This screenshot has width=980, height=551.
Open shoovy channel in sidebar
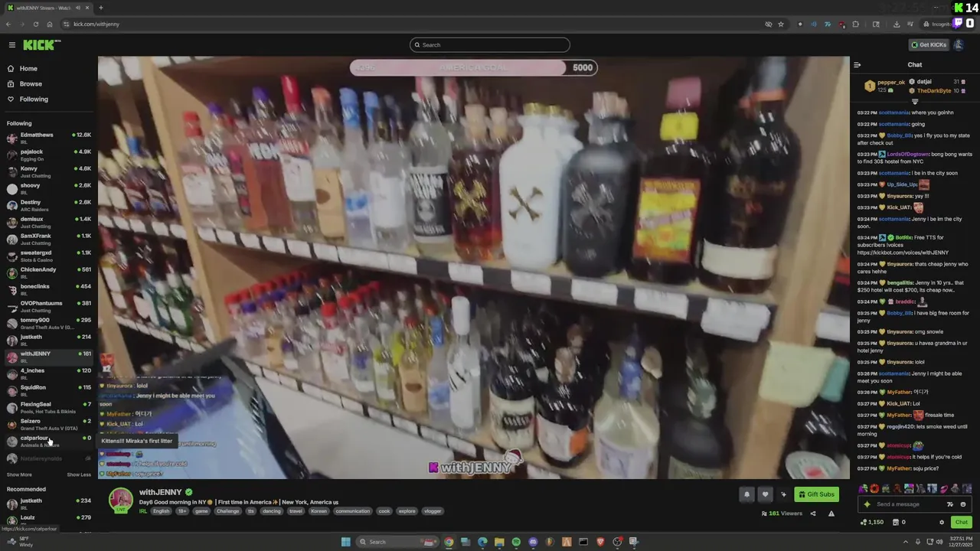click(x=49, y=189)
